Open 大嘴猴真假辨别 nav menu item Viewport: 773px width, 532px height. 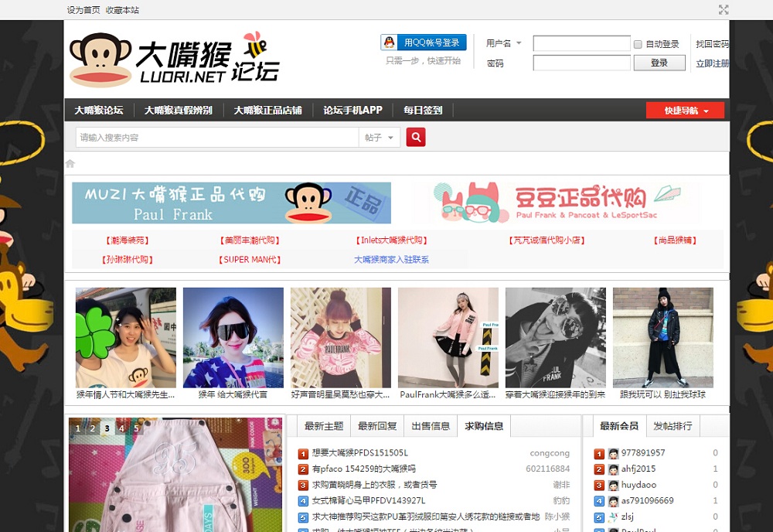[178, 110]
